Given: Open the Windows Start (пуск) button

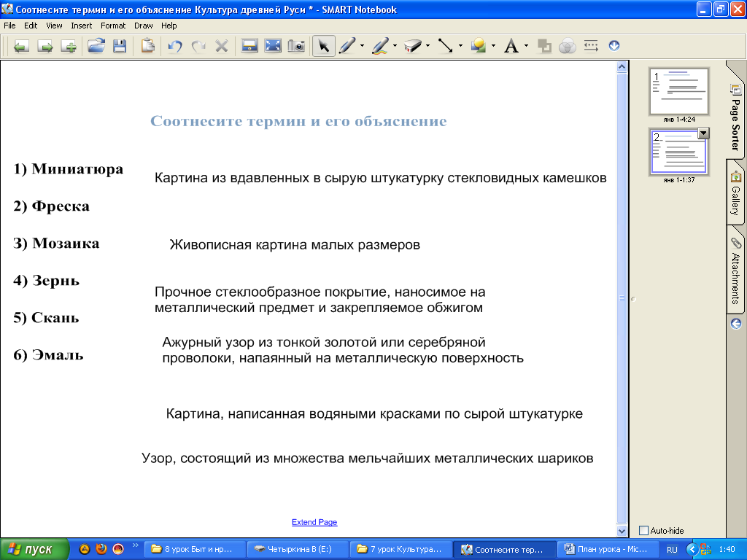Looking at the screenshot, I should [34, 550].
